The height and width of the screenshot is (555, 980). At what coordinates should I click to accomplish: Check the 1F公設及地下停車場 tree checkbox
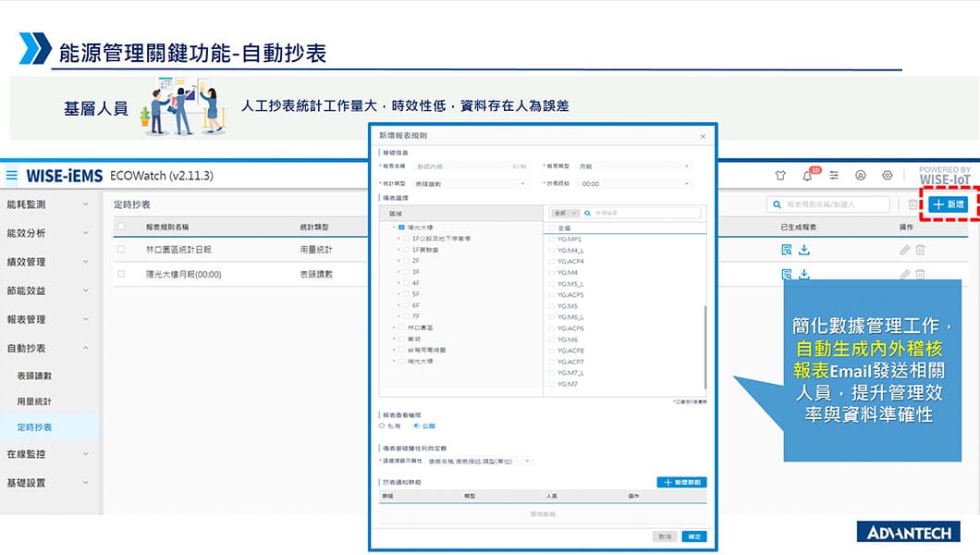[x=406, y=238]
